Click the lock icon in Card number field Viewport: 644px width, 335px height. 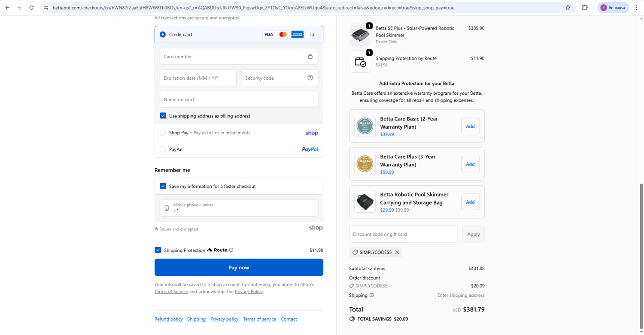coord(310,57)
